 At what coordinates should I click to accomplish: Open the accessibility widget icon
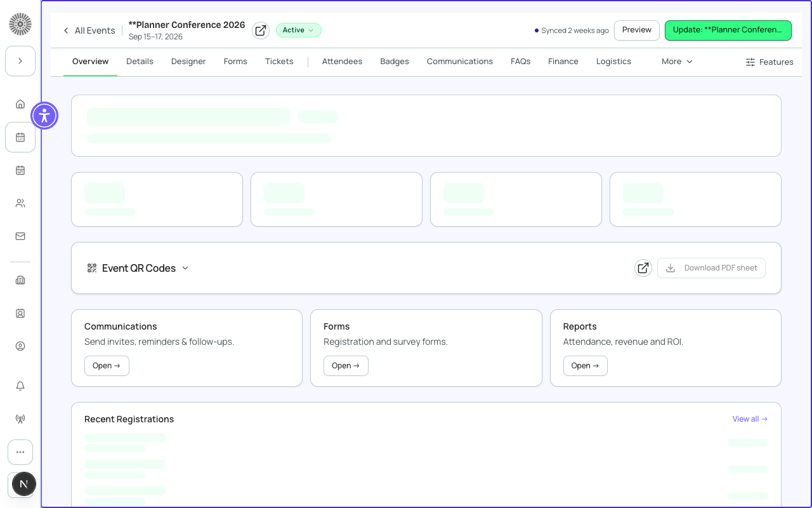click(x=44, y=116)
